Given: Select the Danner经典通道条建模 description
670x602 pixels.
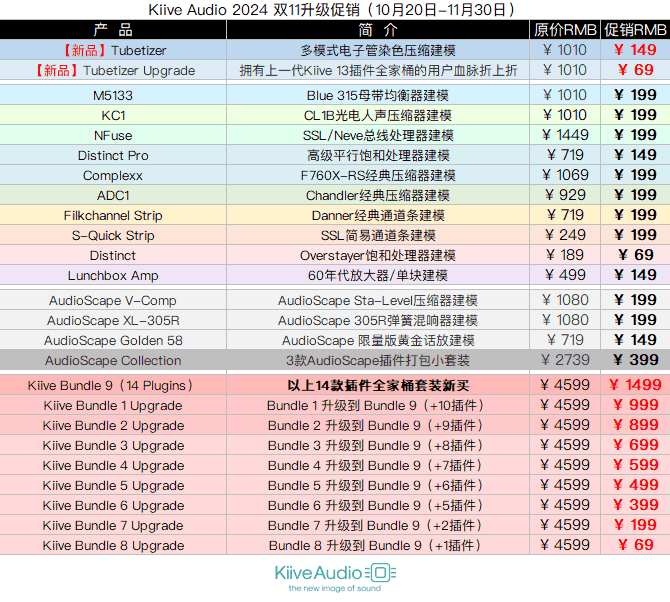Looking at the screenshot, I should point(378,215).
